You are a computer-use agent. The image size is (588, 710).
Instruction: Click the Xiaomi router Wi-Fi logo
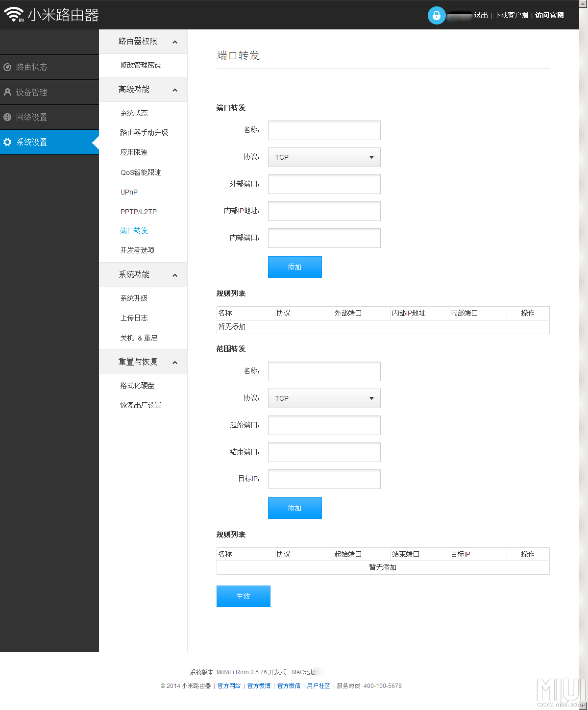(14, 15)
